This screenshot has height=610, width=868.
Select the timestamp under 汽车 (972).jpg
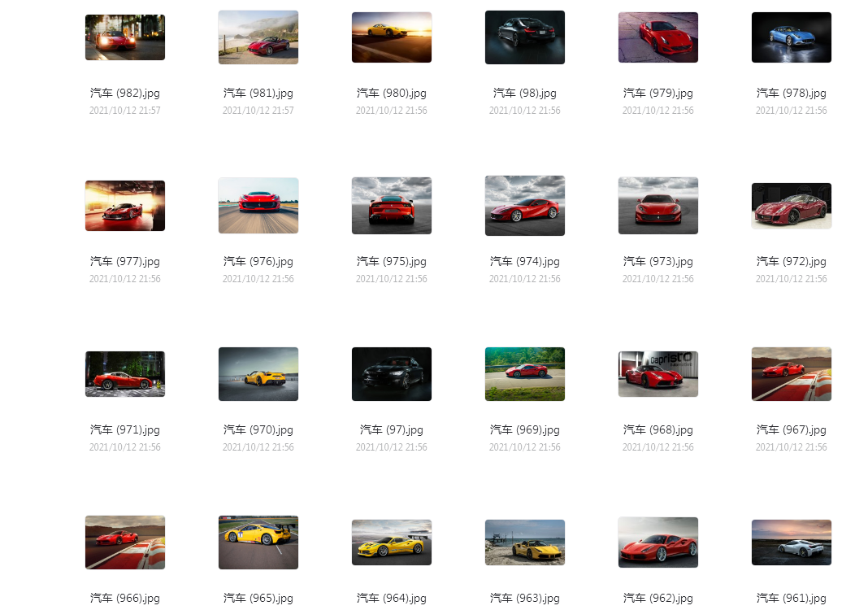click(x=792, y=279)
